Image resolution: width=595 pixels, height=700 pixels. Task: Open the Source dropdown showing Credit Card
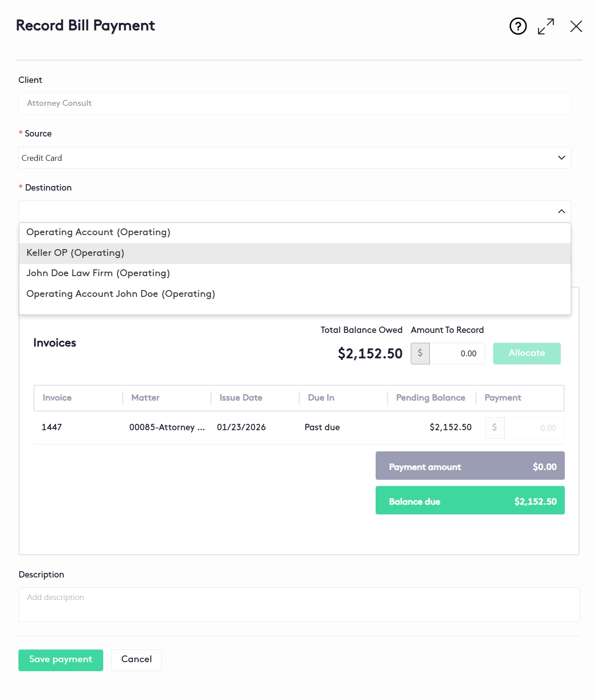coord(295,158)
